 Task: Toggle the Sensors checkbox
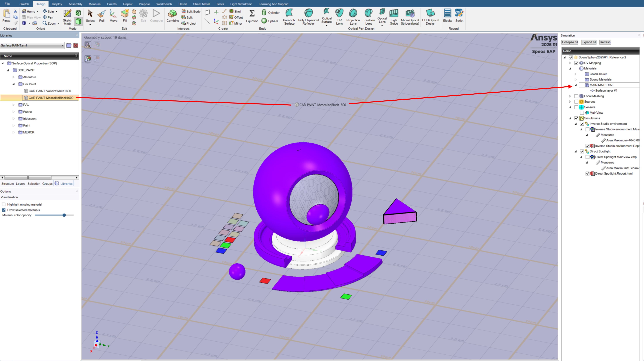[x=576, y=107]
